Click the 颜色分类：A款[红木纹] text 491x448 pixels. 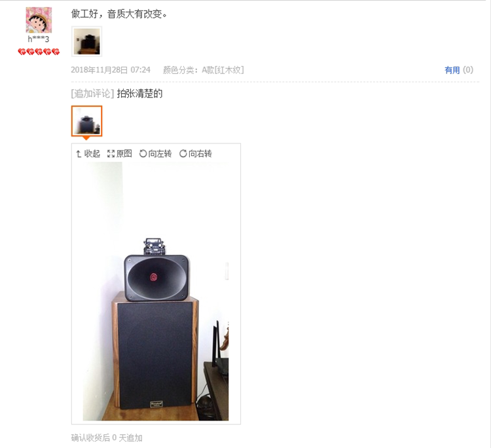pyautogui.click(x=203, y=70)
